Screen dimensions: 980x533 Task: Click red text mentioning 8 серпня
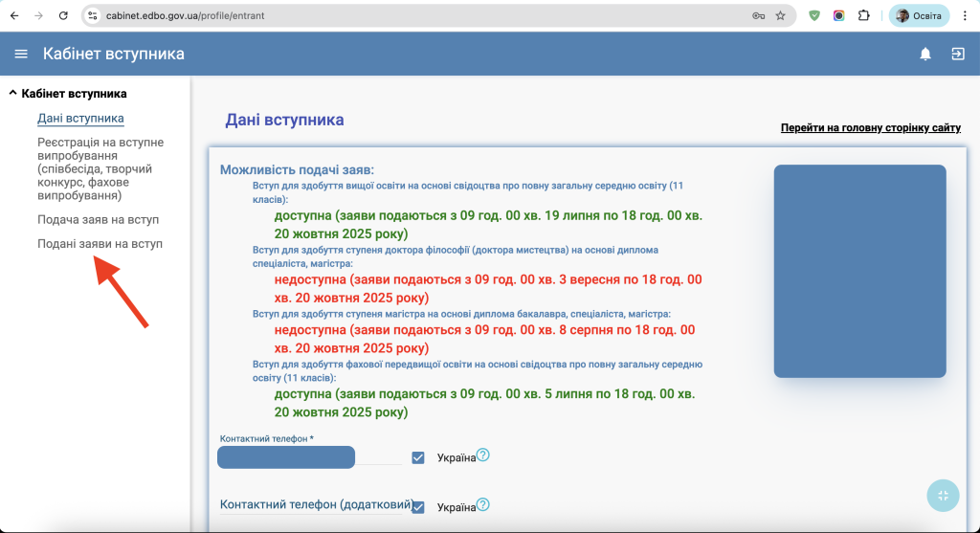(484, 339)
